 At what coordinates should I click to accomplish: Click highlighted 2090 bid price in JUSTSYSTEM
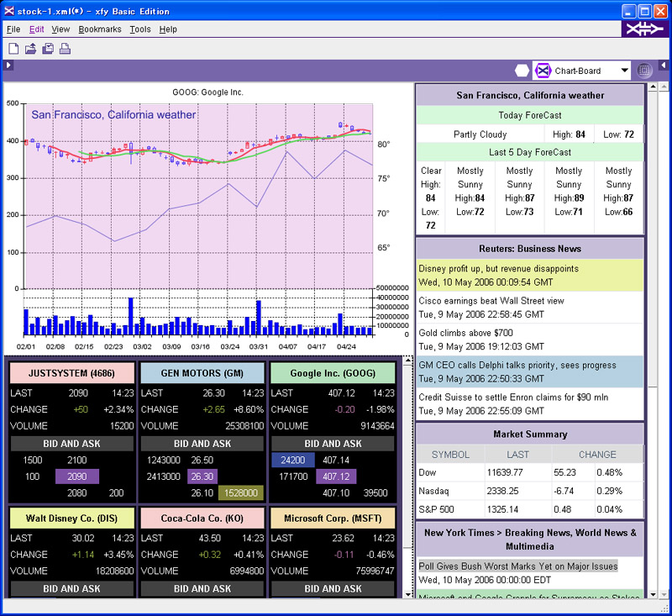point(77,476)
